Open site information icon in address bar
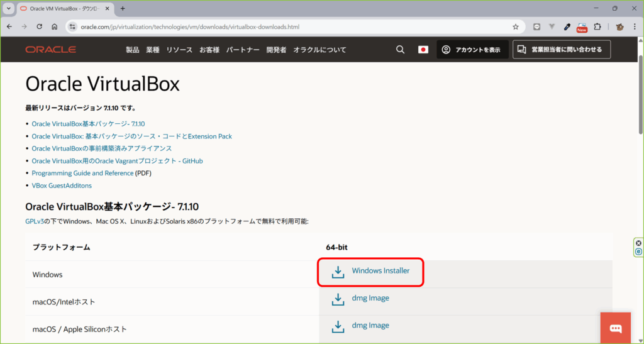644x344 pixels. click(x=73, y=26)
